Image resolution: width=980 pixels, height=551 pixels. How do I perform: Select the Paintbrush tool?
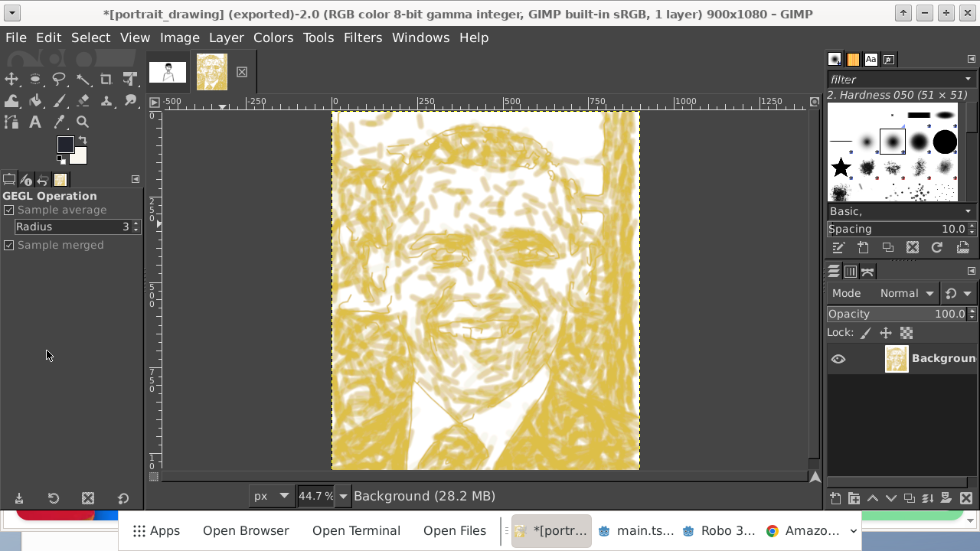point(59,100)
